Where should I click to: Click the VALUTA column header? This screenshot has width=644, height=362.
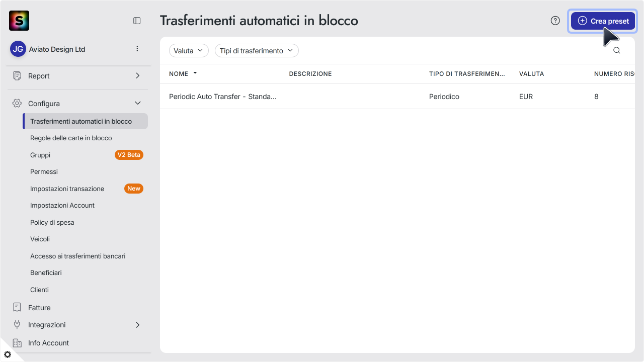pyautogui.click(x=531, y=74)
